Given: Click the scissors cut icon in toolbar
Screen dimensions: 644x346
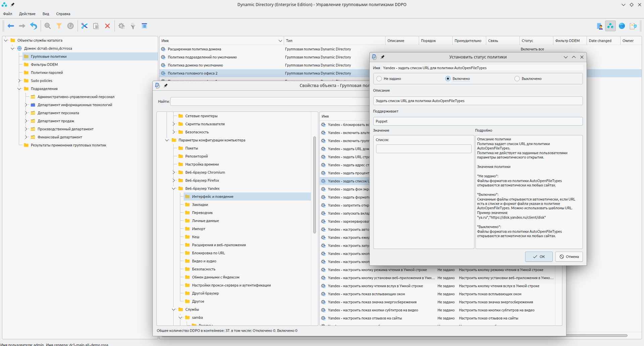Looking at the screenshot, I should [x=84, y=26].
